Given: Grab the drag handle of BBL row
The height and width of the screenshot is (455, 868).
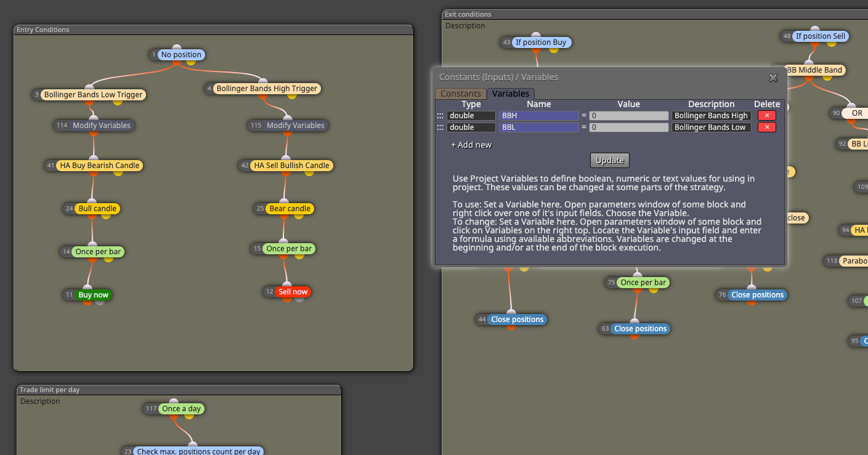Looking at the screenshot, I should 440,127.
